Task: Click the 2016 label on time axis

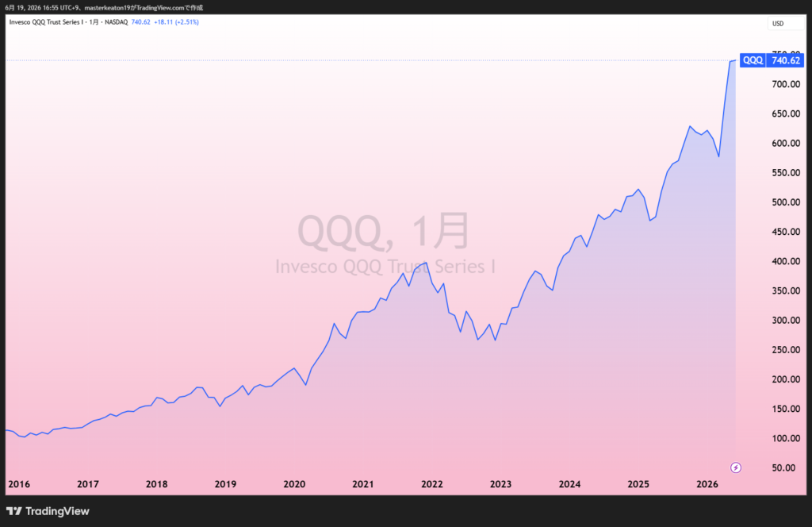Action: tap(19, 484)
